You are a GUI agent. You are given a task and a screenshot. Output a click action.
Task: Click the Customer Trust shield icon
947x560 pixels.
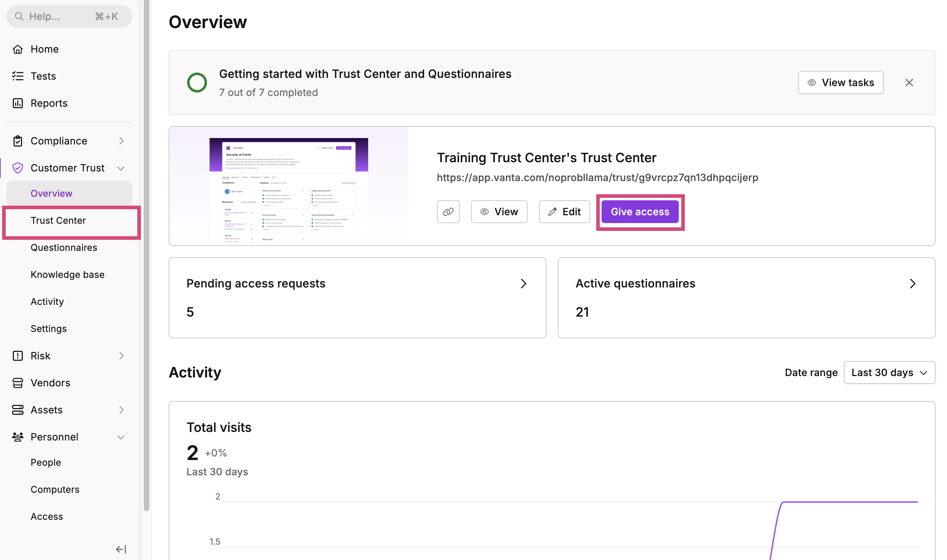[x=18, y=168]
